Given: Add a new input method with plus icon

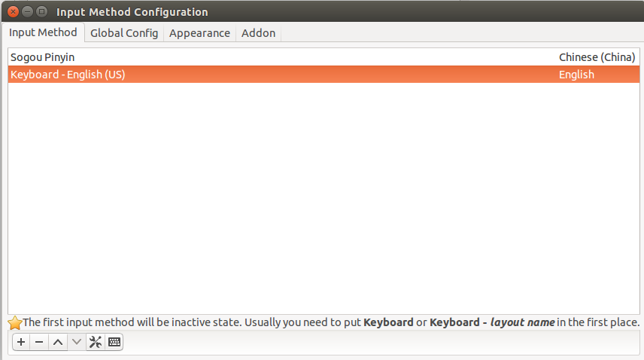Looking at the screenshot, I should pyautogui.click(x=21, y=342).
